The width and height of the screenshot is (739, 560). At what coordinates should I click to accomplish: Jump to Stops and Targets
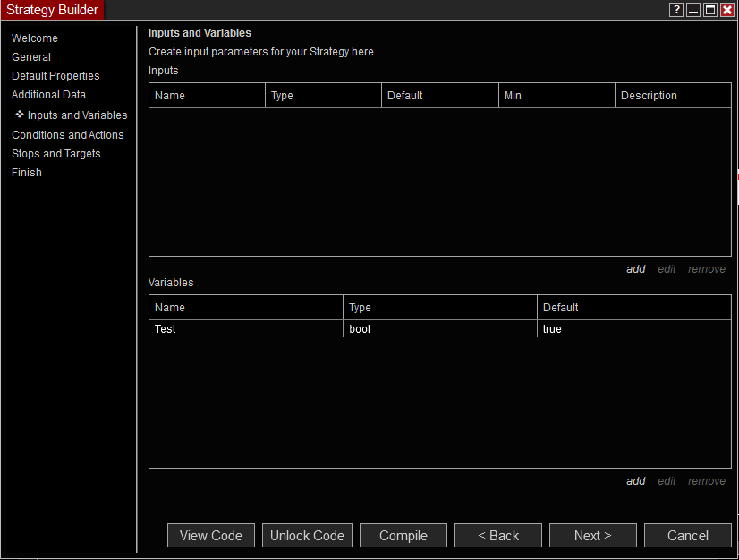tap(56, 154)
